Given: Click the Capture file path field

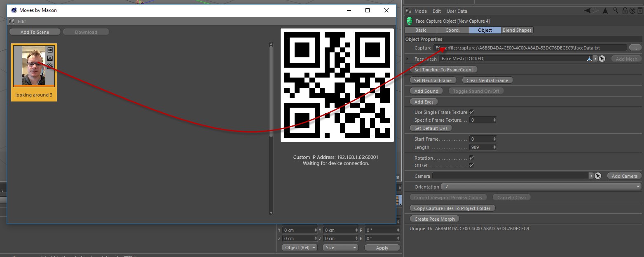Looking at the screenshot, I should [530, 48].
